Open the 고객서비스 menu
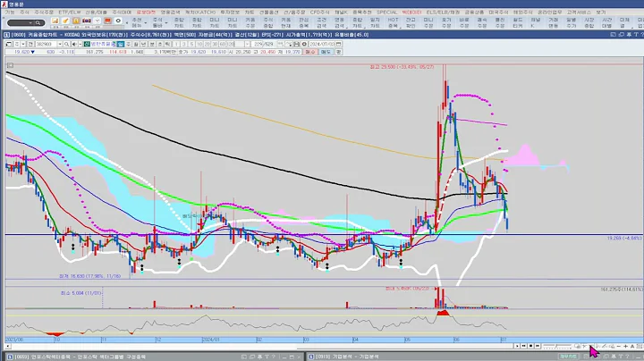 pyautogui.click(x=579, y=13)
